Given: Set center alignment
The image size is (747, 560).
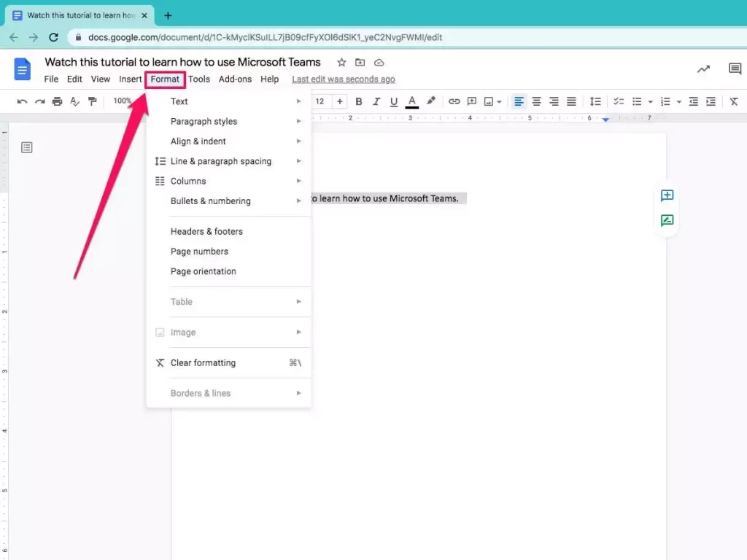Looking at the screenshot, I should click(x=536, y=101).
